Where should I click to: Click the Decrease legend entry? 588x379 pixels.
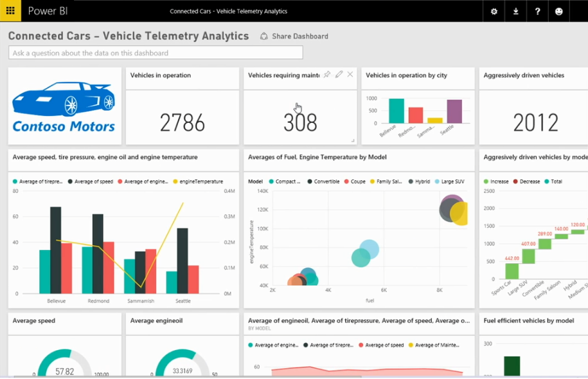[x=526, y=181]
